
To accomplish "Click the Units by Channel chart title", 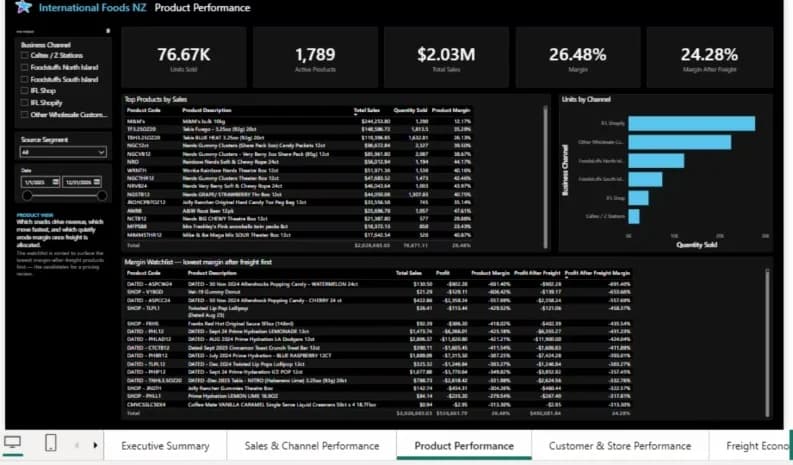I will tap(586, 99).
